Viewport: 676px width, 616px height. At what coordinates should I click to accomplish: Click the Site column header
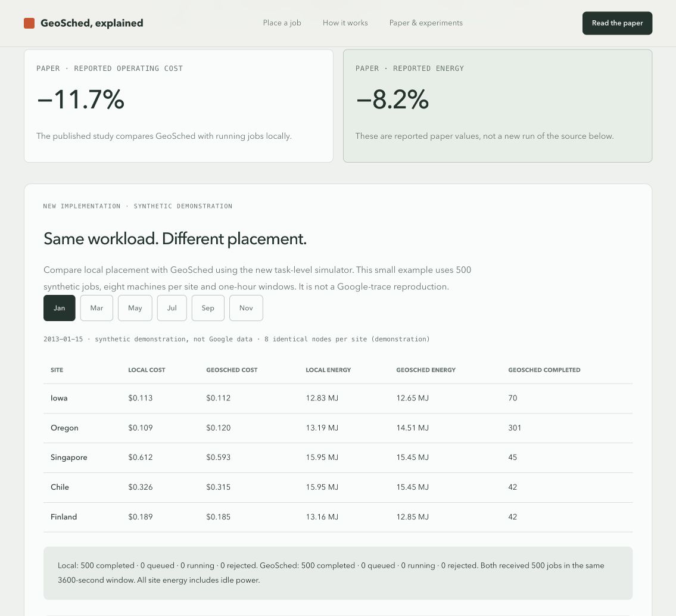tap(57, 370)
